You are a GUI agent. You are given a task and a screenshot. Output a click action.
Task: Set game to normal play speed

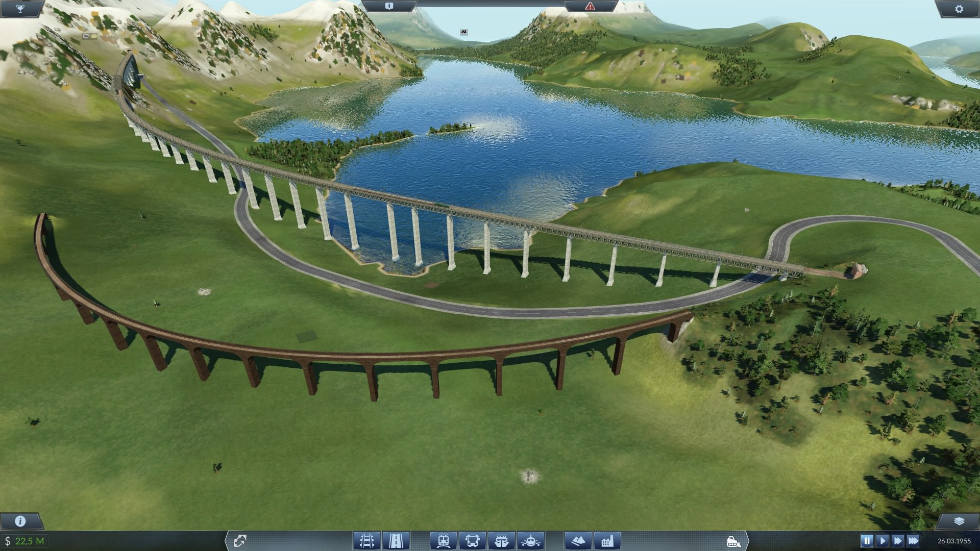[x=883, y=540]
